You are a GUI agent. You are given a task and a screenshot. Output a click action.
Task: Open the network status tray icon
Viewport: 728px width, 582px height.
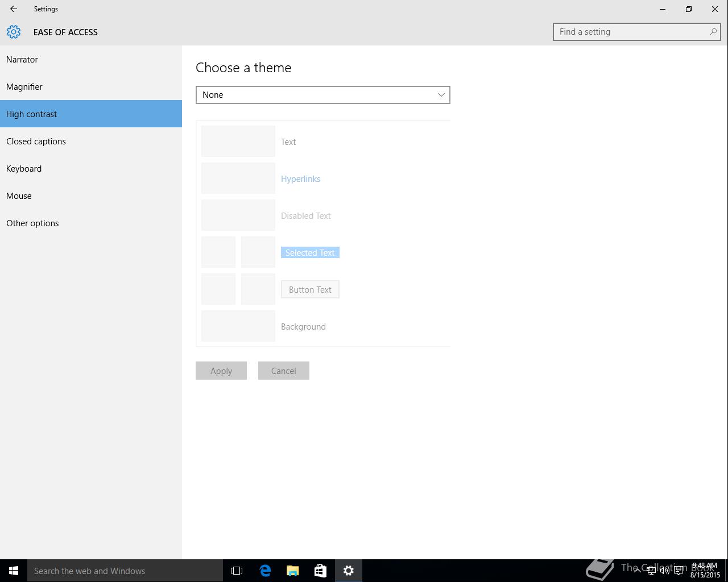pyautogui.click(x=651, y=571)
